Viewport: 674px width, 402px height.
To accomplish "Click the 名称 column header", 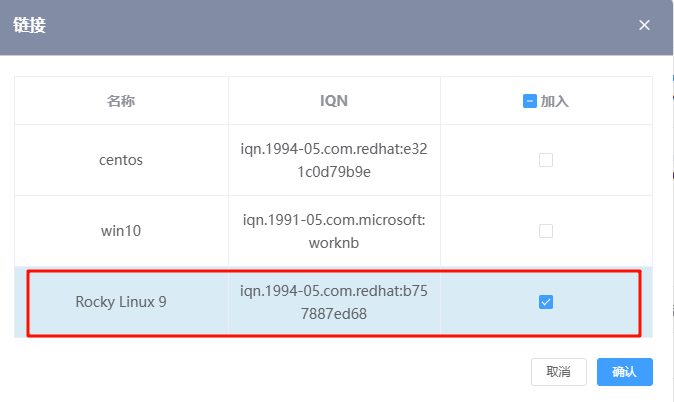I will (x=121, y=101).
